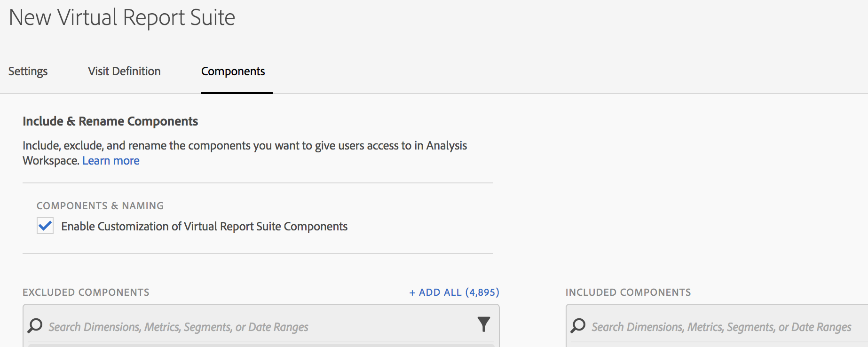Switch to the Visit Definition tab

(124, 71)
